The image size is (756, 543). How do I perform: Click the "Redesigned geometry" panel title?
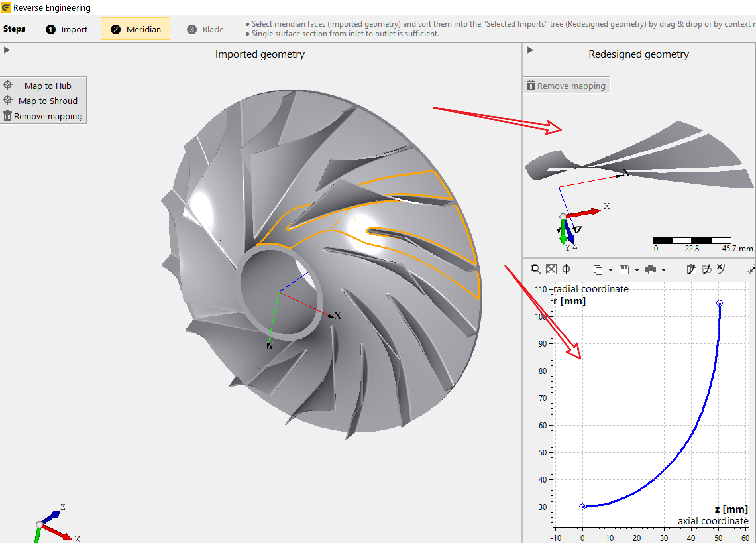pyautogui.click(x=638, y=54)
